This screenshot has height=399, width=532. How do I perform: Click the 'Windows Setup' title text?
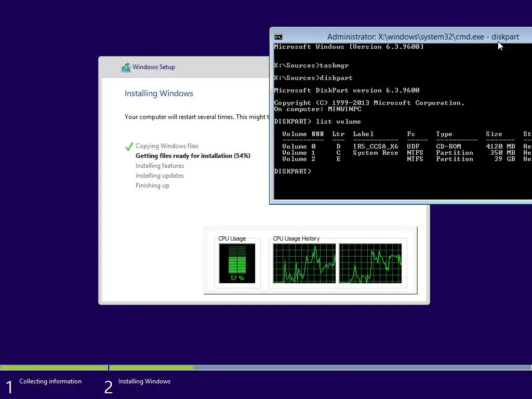pos(154,67)
